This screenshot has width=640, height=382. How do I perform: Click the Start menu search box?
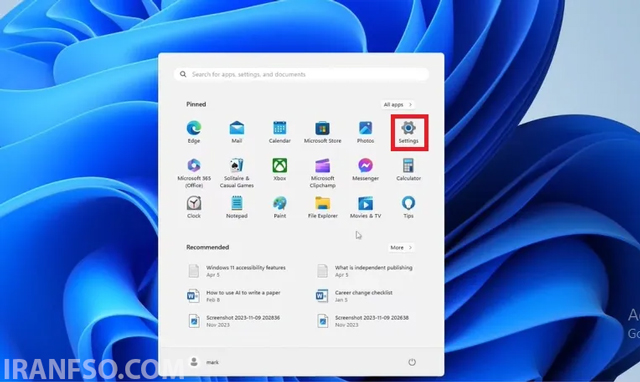tap(301, 74)
